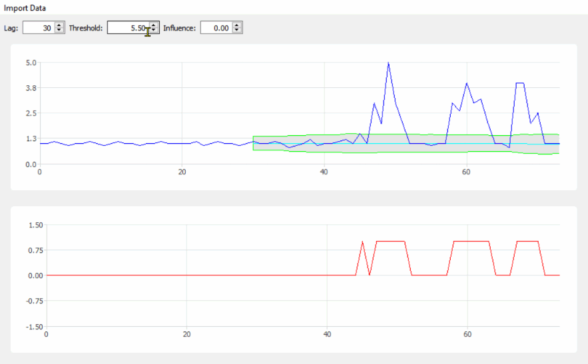The image size is (588, 364).
Task: Click the Influence value field
Action: tap(216, 28)
